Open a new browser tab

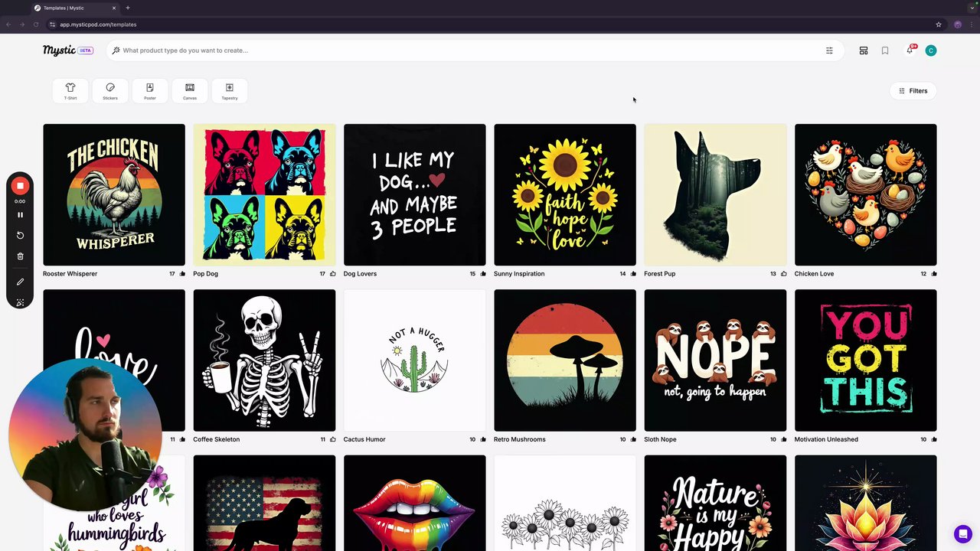[x=128, y=8]
